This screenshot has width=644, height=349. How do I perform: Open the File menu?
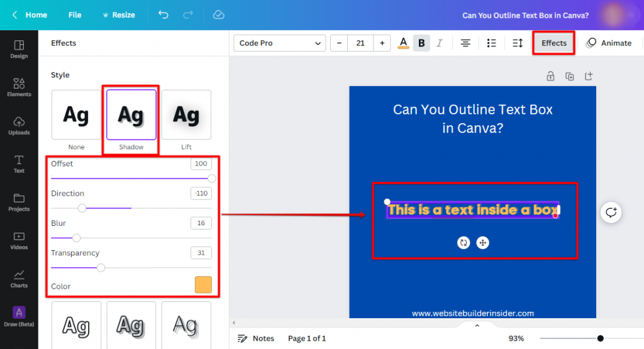tap(75, 14)
